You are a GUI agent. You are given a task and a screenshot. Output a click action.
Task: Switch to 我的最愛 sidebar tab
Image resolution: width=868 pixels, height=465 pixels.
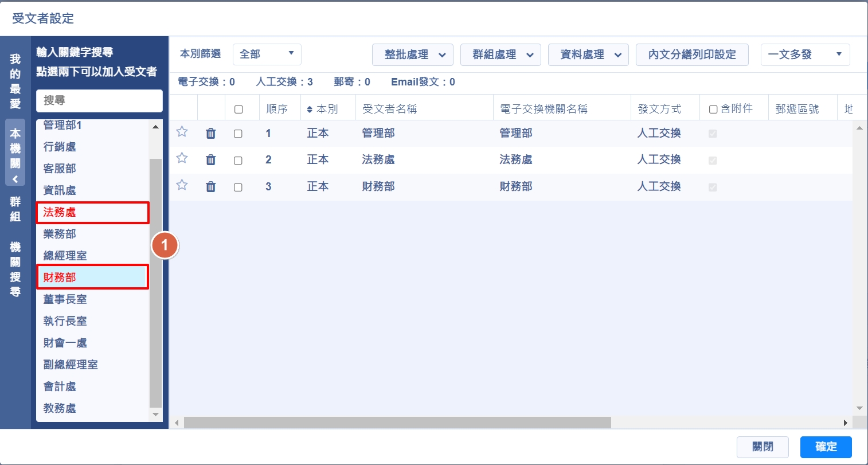[x=15, y=81]
